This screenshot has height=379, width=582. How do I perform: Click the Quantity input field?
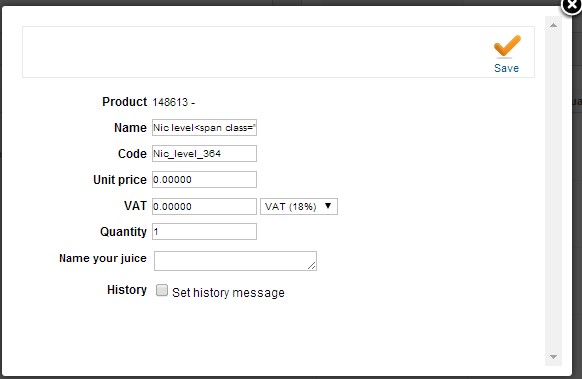click(204, 232)
